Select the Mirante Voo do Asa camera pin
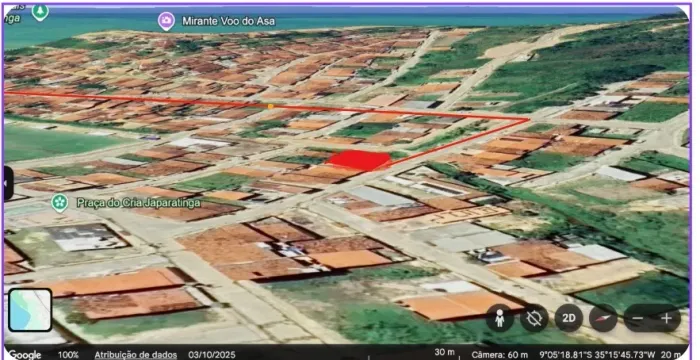700x360 pixels. tap(166, 21)
